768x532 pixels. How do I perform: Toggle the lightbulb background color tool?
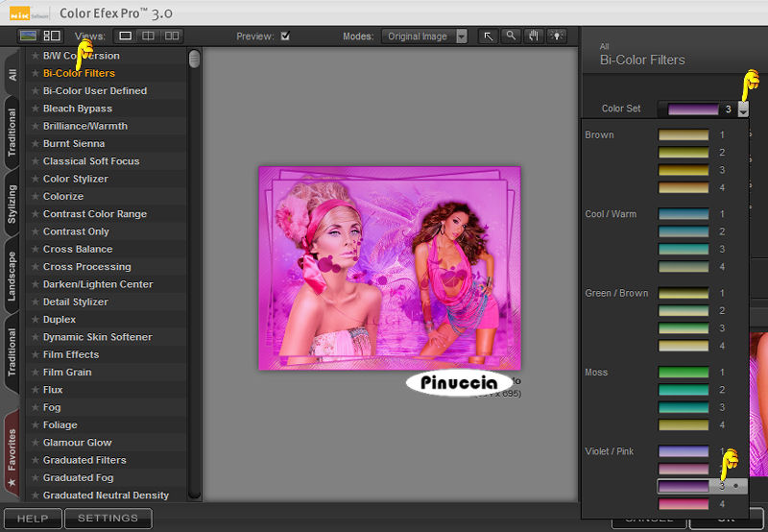click(557, 36)
